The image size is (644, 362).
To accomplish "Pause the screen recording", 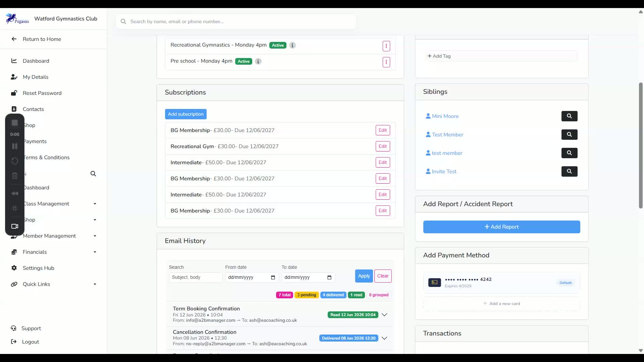I will (15, 146).
